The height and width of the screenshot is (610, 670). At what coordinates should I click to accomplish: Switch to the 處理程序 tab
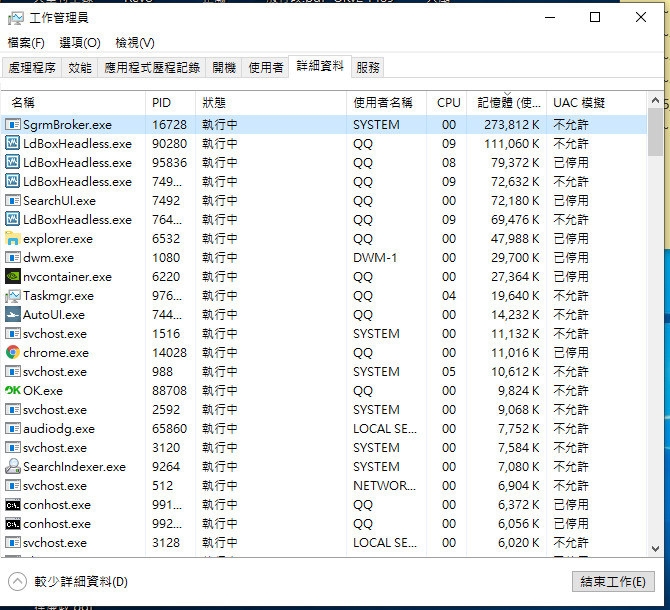32,67
